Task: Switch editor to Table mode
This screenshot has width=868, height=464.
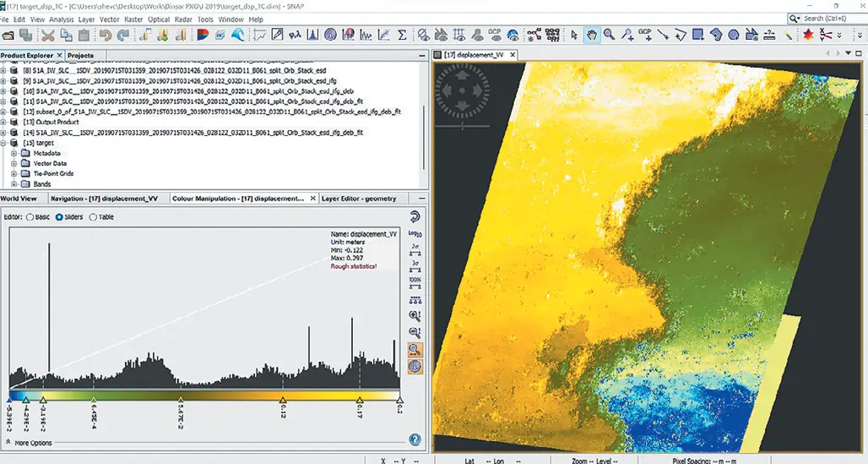Action: 93,217
